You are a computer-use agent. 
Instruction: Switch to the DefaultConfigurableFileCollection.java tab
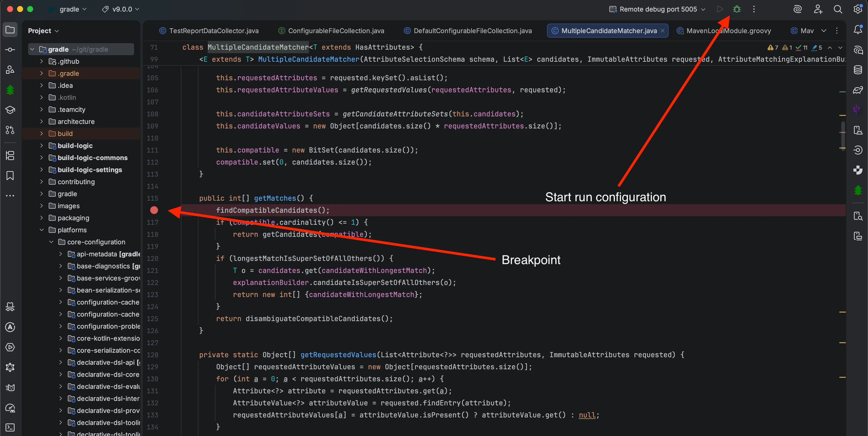point(472,31)
